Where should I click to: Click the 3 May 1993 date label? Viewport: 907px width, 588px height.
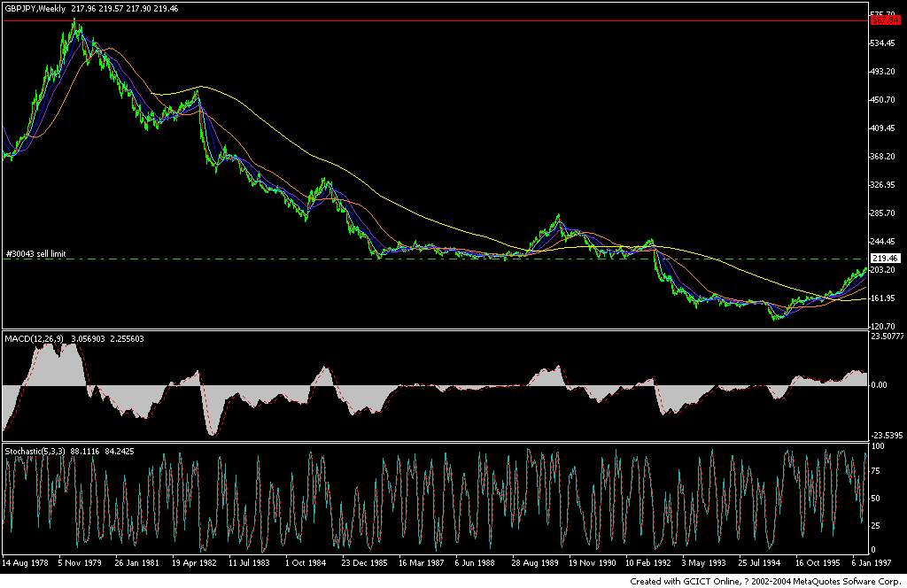point(703,562)
